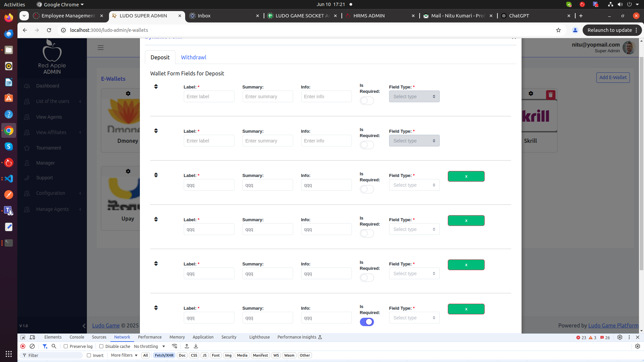Delete the Skrill wallet via trash icon
This screenshot has height=362, width=644.
550,95
